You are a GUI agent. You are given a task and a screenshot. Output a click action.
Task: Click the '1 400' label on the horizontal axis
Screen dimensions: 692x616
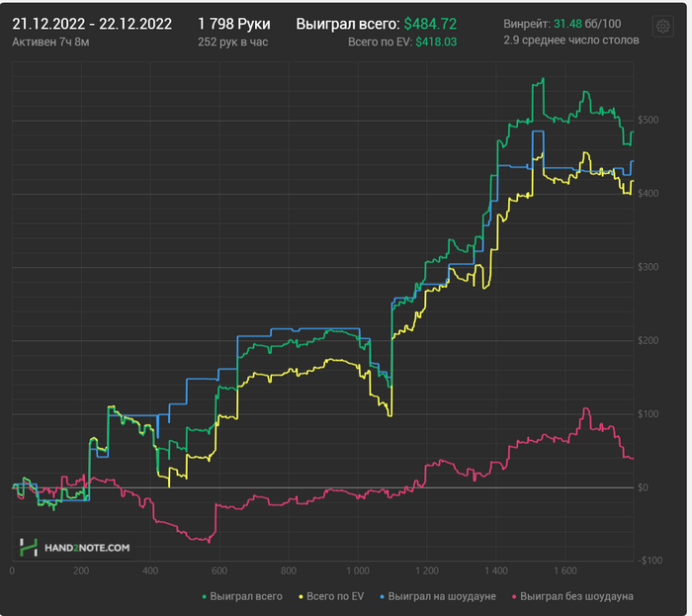(496, 571)
